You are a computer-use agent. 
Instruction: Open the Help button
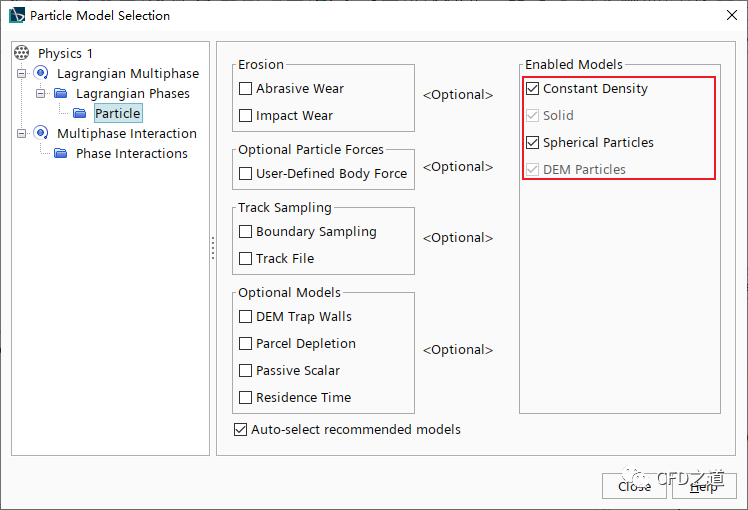coord(703,486)
